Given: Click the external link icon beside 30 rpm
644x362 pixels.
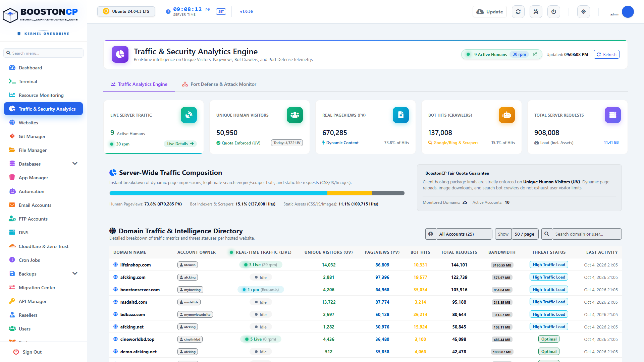Looking at the screenshot, I should pos(535,54).
